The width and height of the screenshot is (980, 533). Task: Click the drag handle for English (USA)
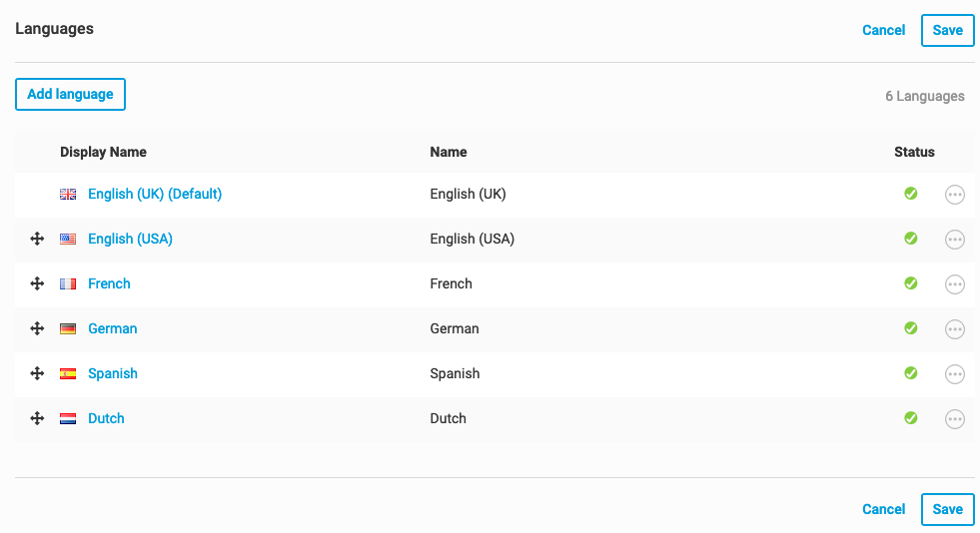pos(37,240)
